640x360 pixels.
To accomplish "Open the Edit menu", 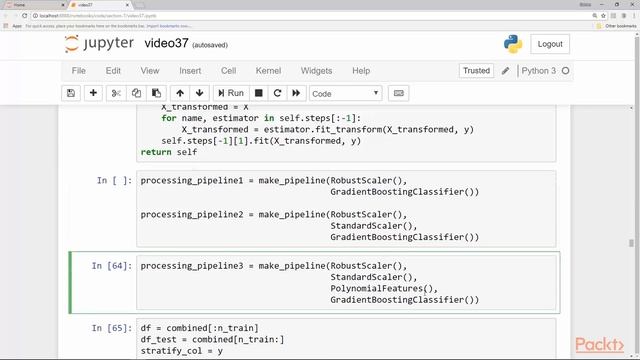I will point(113,71).
